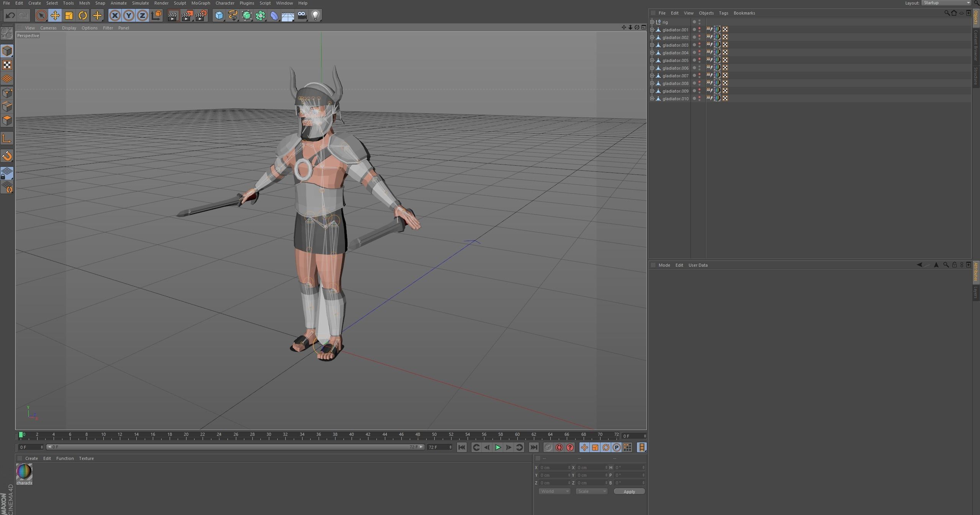This screenshot has height=515, width=980.
Task: Render the current view with clapperboard icon
Action: (x=173, y=16)
